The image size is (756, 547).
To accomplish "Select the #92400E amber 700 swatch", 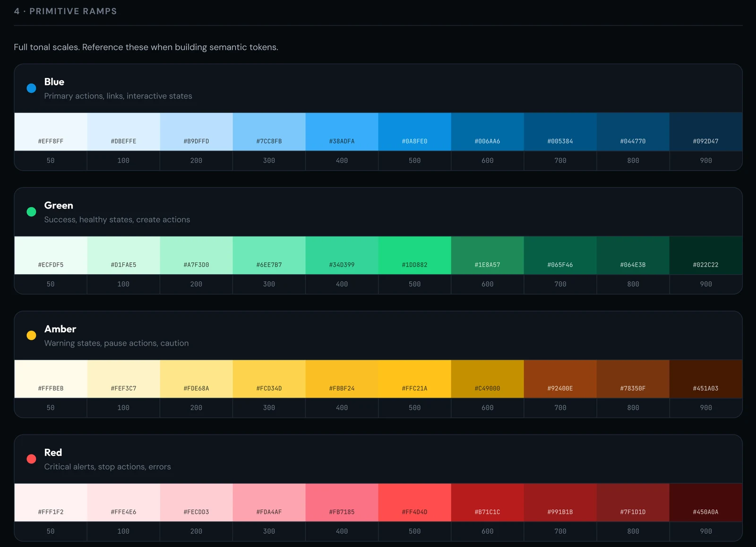I will click(x=560, y=379).
